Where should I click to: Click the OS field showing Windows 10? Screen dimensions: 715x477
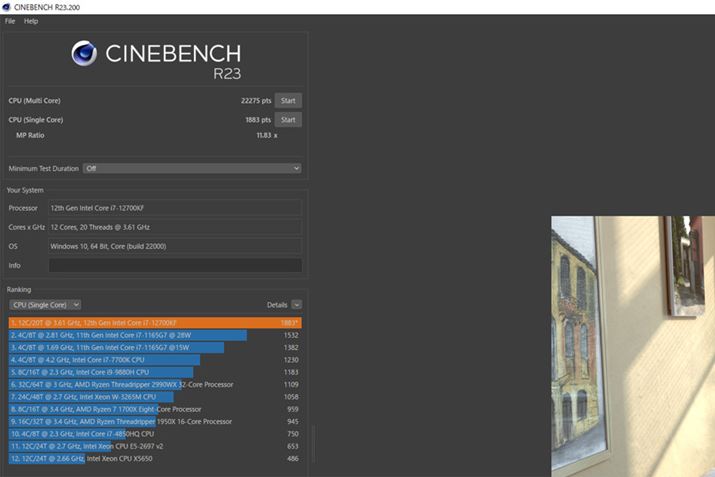coord(175,246)
